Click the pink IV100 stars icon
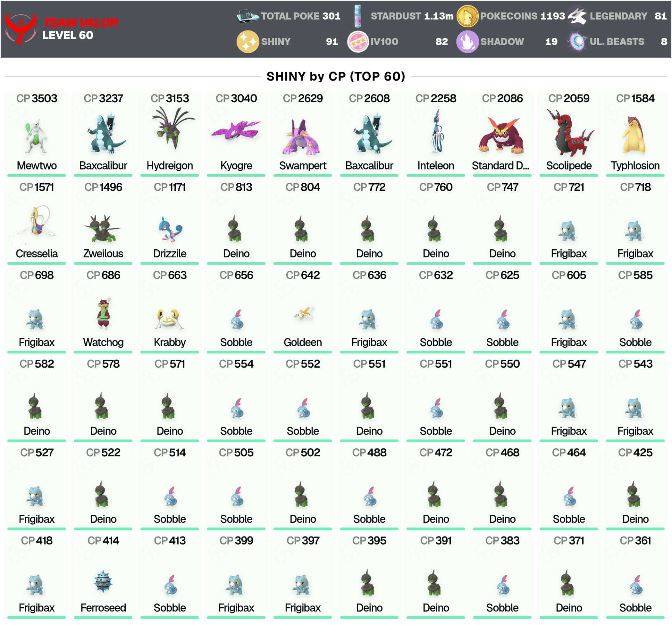 click(x=357, y=42)
